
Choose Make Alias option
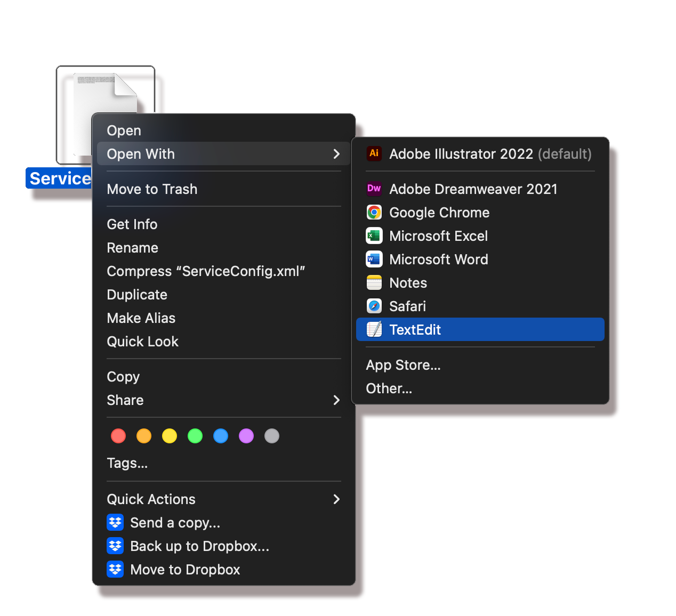click(x=224, y=318)
